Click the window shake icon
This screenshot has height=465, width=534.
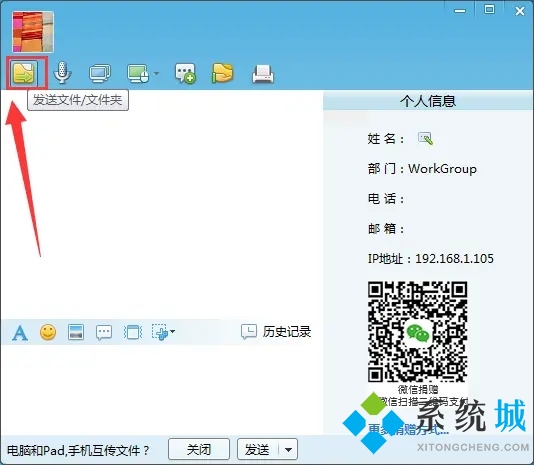[133, 332]
